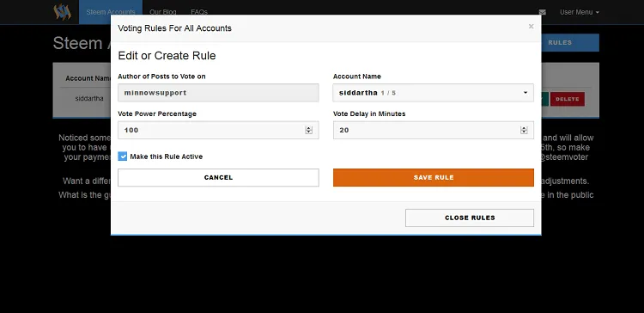Image resolution: width=644 pixels, height=313 pixels.
Task: Click the red Delete button
Action: (568, 99)
